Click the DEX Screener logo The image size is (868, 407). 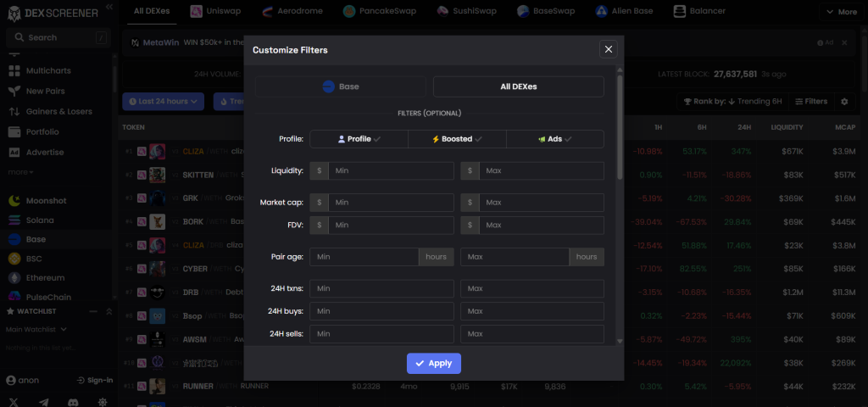point(53,14)
